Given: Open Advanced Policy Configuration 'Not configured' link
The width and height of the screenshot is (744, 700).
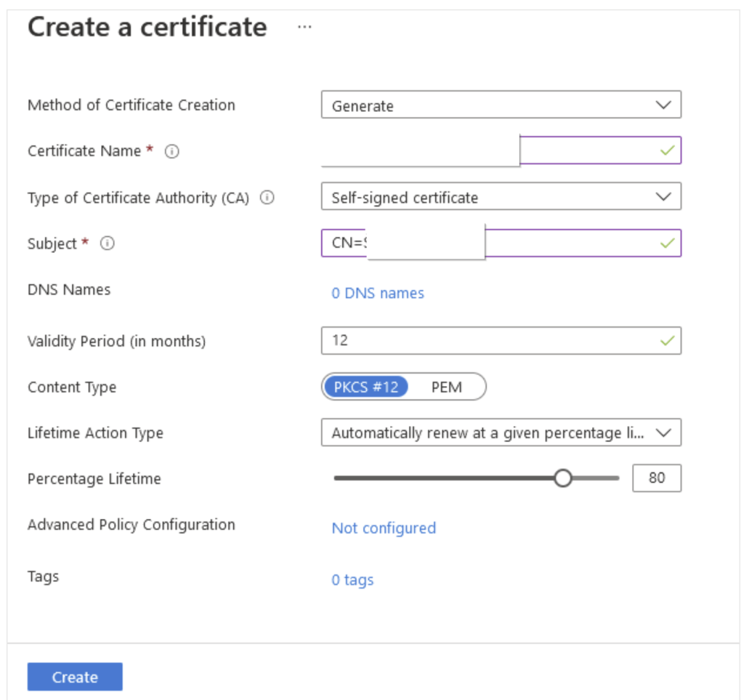Looking at the screenshot, I should pyautogui.click(x=384, y=528).
